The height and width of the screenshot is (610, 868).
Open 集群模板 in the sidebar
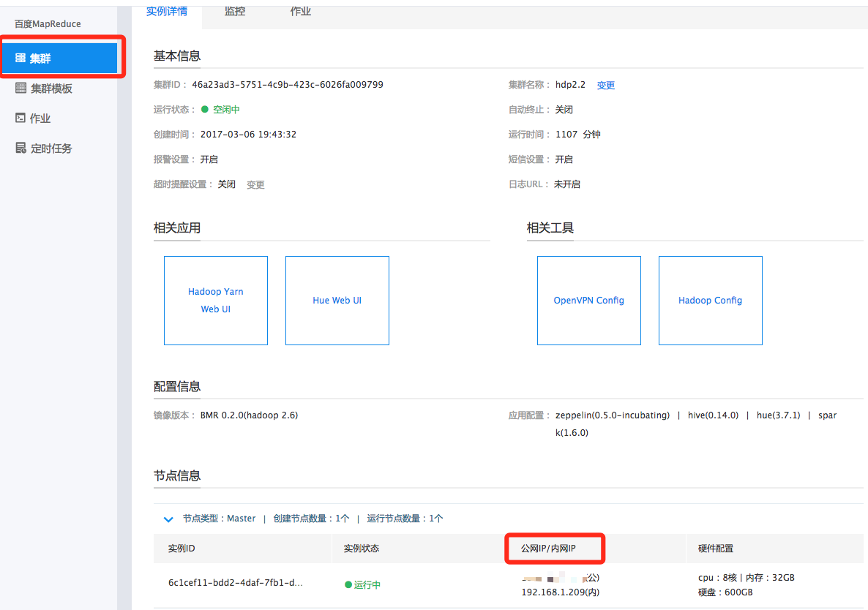51,89
